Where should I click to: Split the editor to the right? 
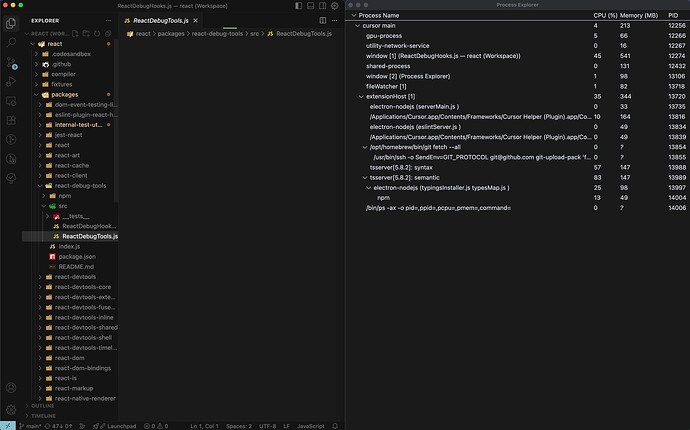[x=323, y=20]
